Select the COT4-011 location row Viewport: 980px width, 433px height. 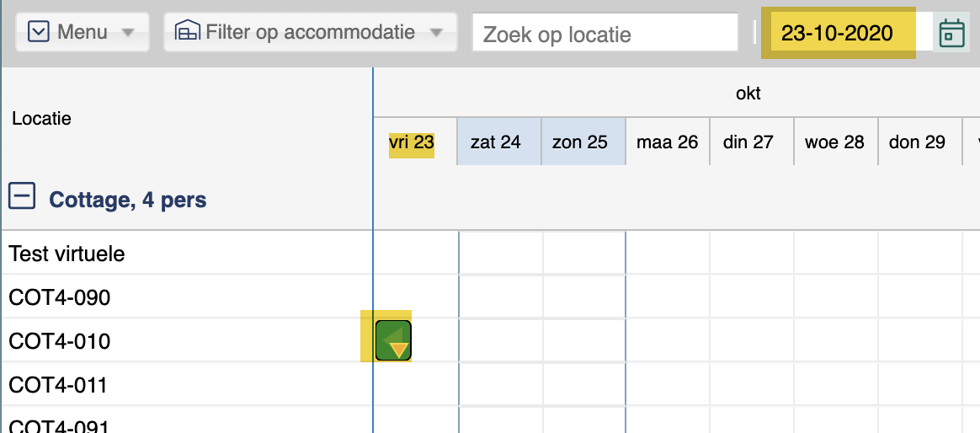point(187,384)
